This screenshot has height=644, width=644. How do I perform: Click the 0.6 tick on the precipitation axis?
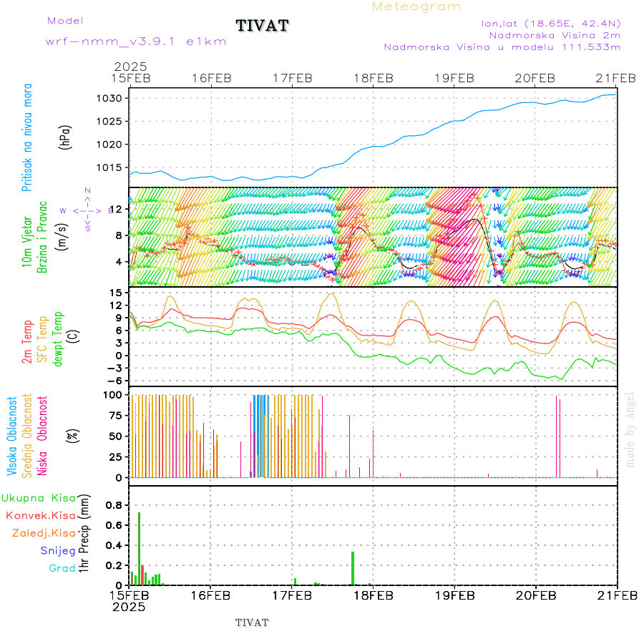(114, 525)
